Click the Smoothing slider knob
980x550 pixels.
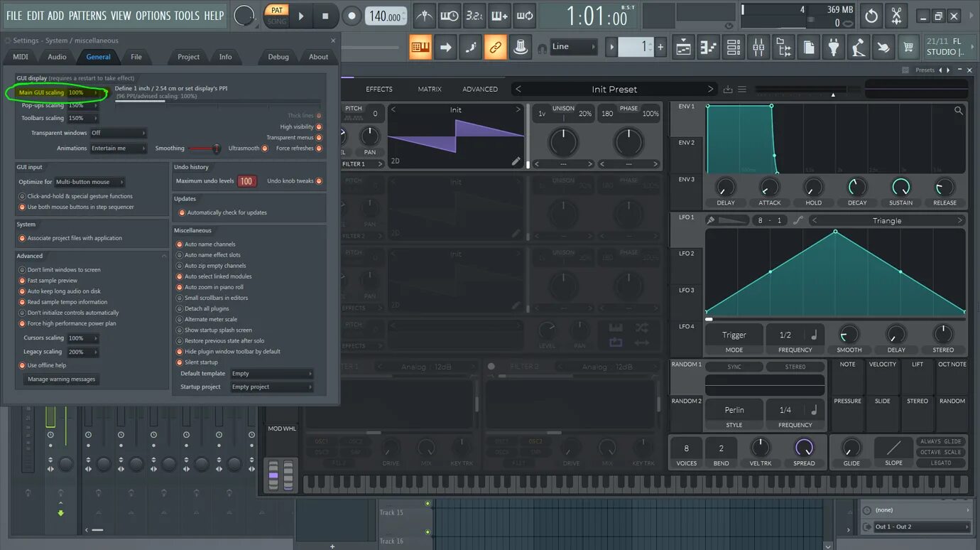tap(216, 149)
